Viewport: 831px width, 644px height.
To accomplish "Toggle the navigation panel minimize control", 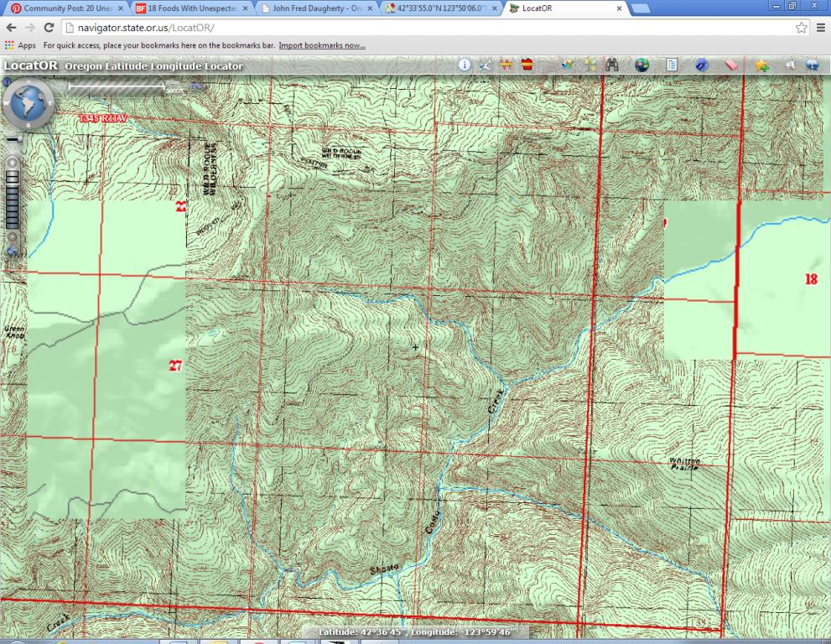I will (6, 82).
